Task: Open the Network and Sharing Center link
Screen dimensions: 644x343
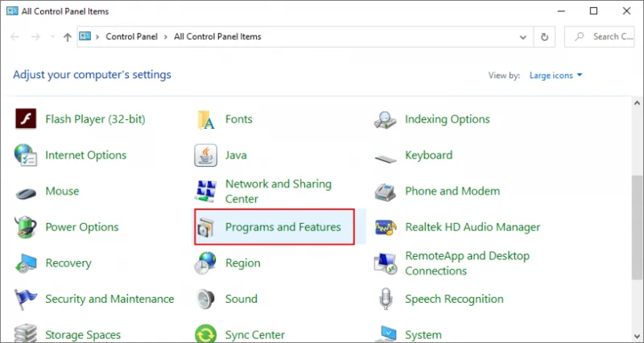Action: pyautogui.click(x=279, y=191)
